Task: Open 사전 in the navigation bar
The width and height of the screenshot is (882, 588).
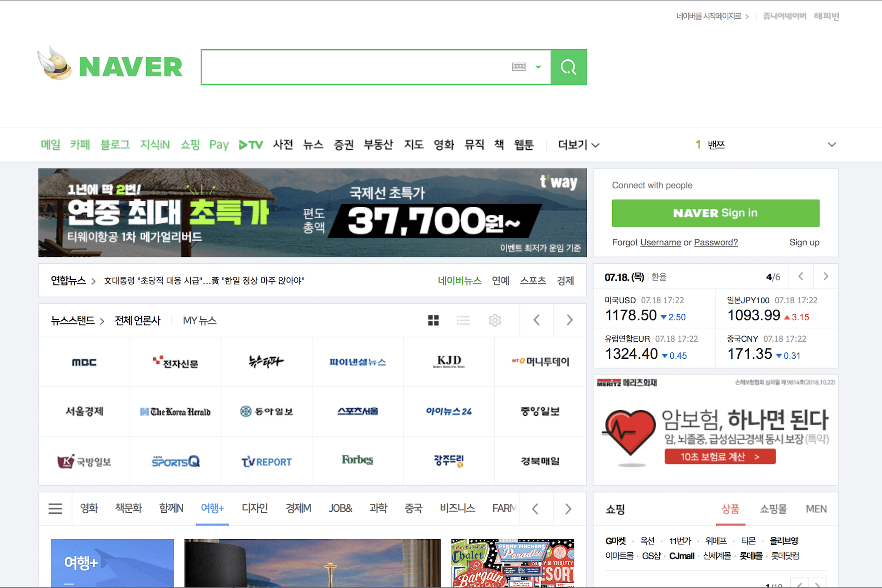Action: coord(283,145)
